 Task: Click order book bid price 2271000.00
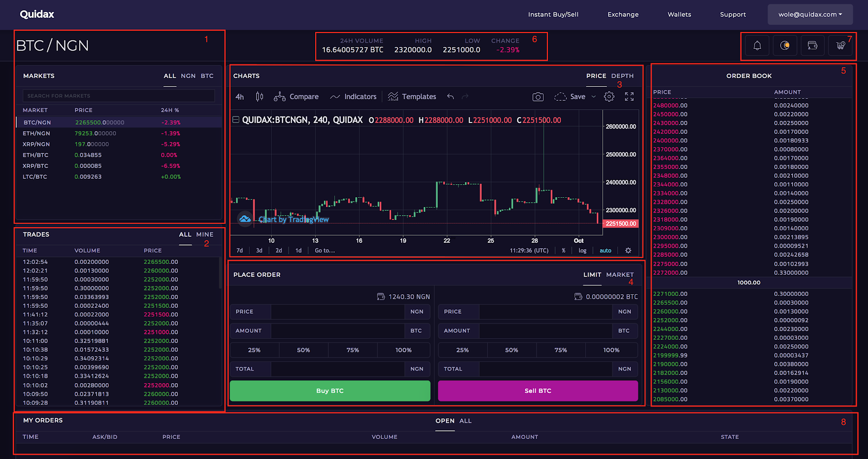point(670,294)
